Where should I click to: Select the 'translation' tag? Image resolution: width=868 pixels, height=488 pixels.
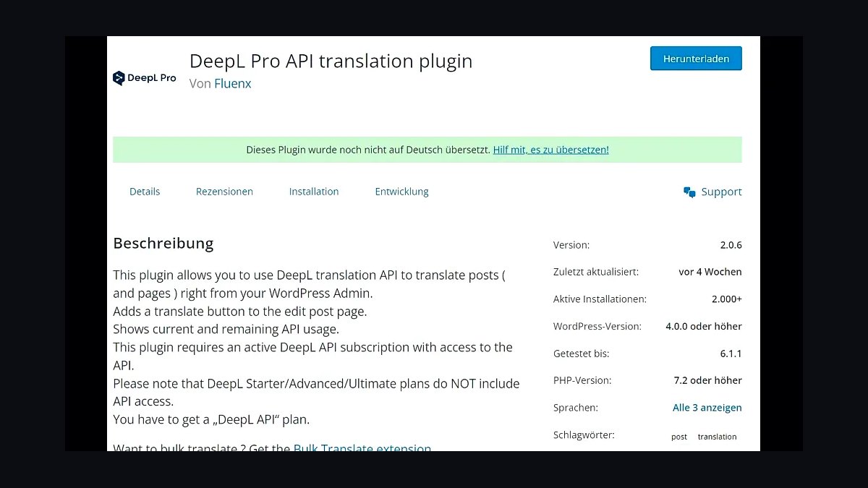pos(717,437)
